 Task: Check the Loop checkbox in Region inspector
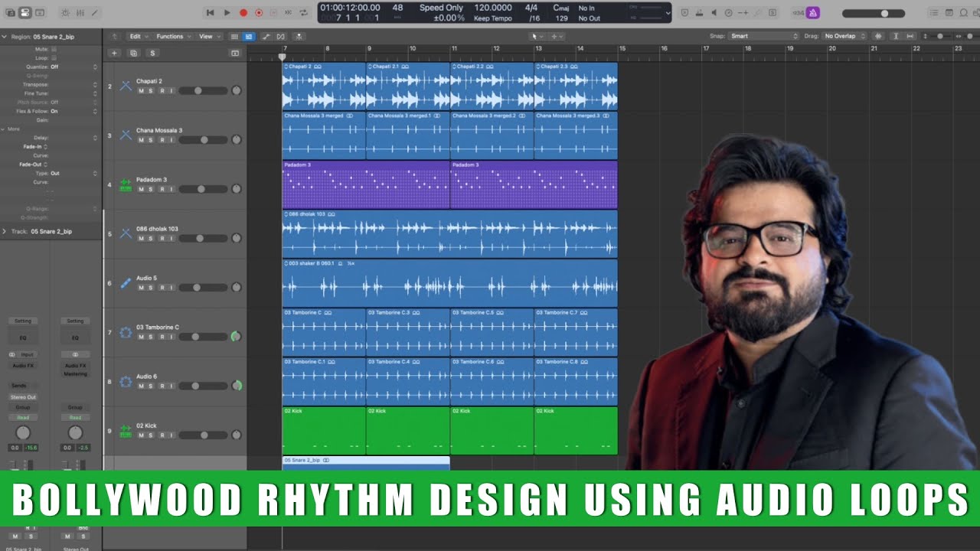pos(54,58)
